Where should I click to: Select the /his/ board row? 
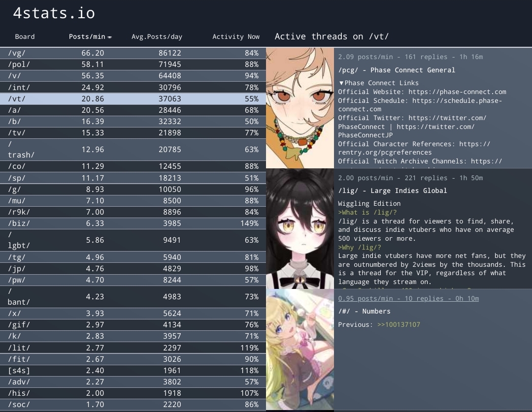pos(133,393)
